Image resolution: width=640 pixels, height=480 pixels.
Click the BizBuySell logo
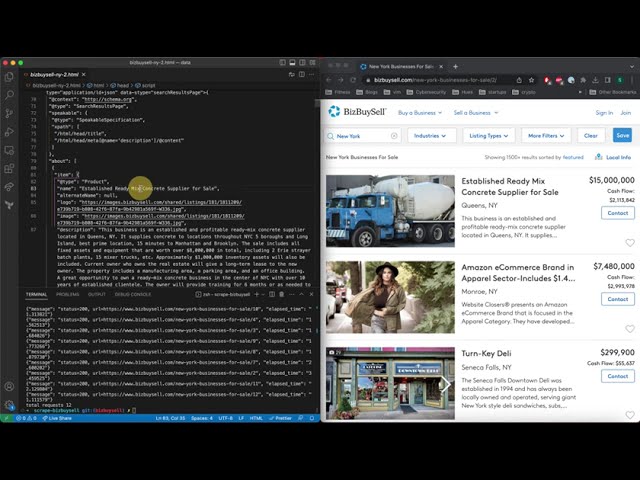pos(357,111)
